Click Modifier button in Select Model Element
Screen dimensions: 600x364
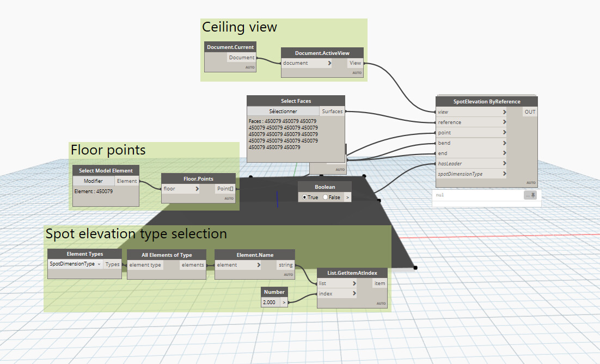pyautogui.click(x=93, y=181)
